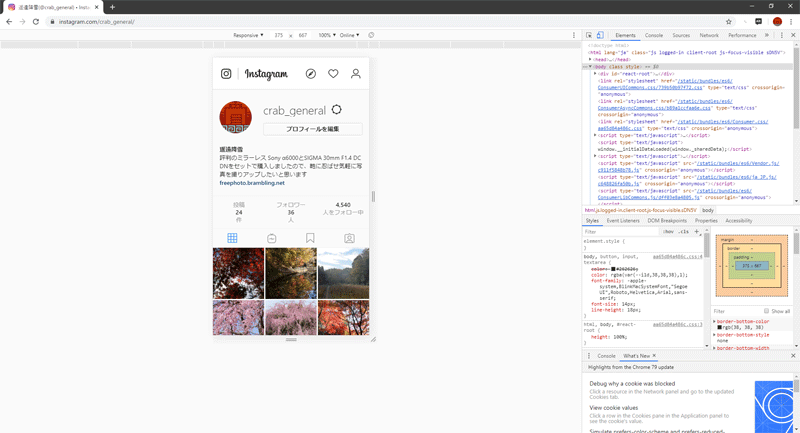Open the Instagram camera icon

226,74
